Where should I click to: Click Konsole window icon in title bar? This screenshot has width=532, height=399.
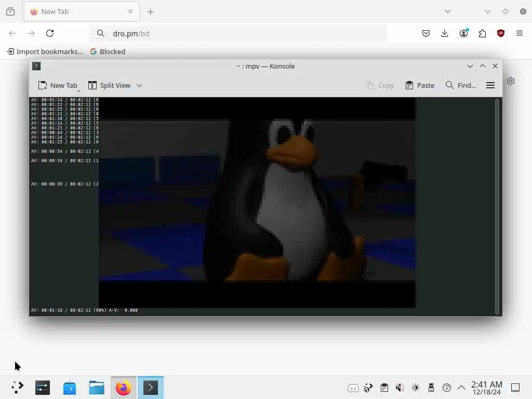pyautogui.click(x=36, y=66)
